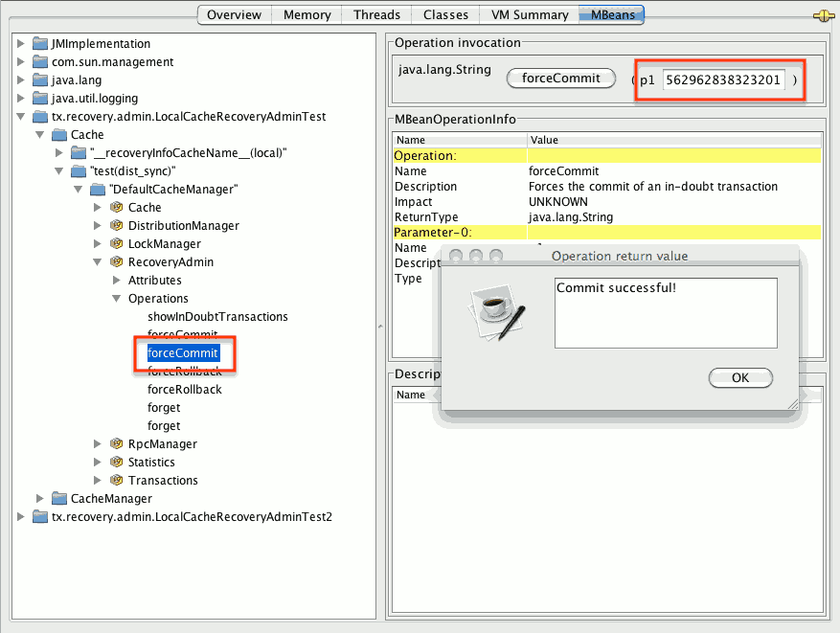Click the CacheManager folder icon
Viewport: 840px width, 633px height.
tap(59, 499)
